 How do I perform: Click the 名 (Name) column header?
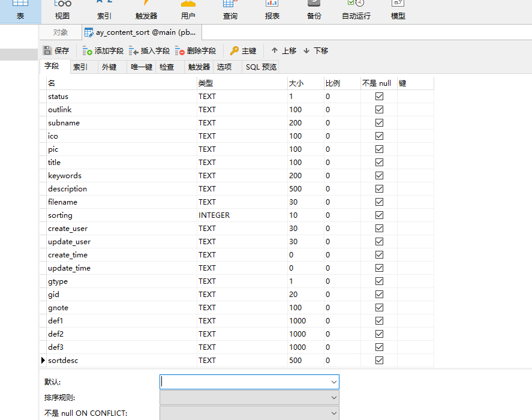(122, 83)
